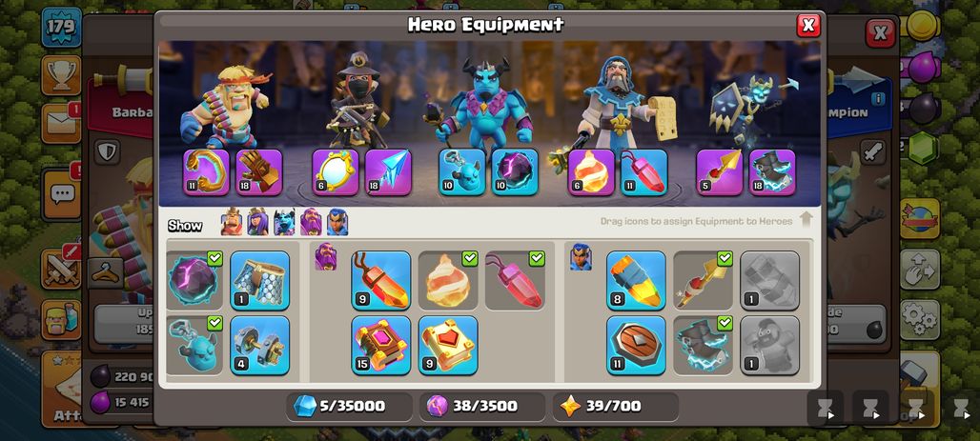Filter equipment by Archer Queen
The height and width of the screenshot is (441, 980).
tap(257, 222)
